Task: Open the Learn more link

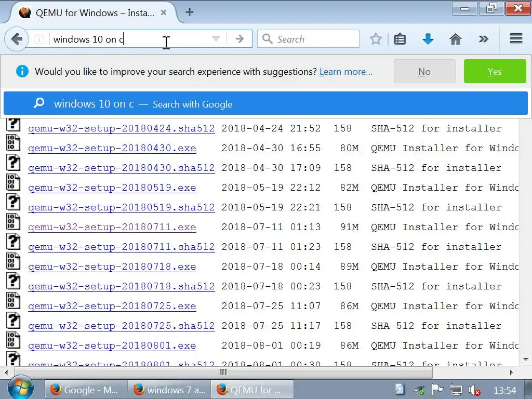Action: pos(345,72)
